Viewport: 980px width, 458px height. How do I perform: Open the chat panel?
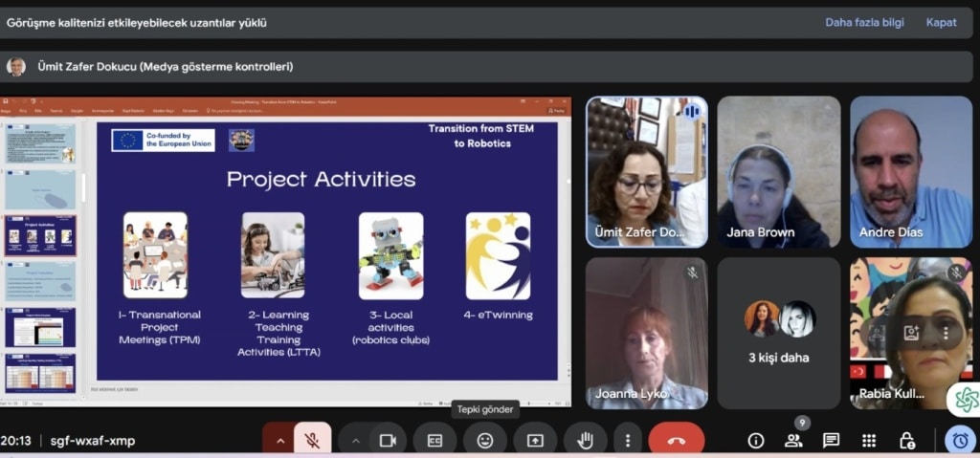[832, 440]
